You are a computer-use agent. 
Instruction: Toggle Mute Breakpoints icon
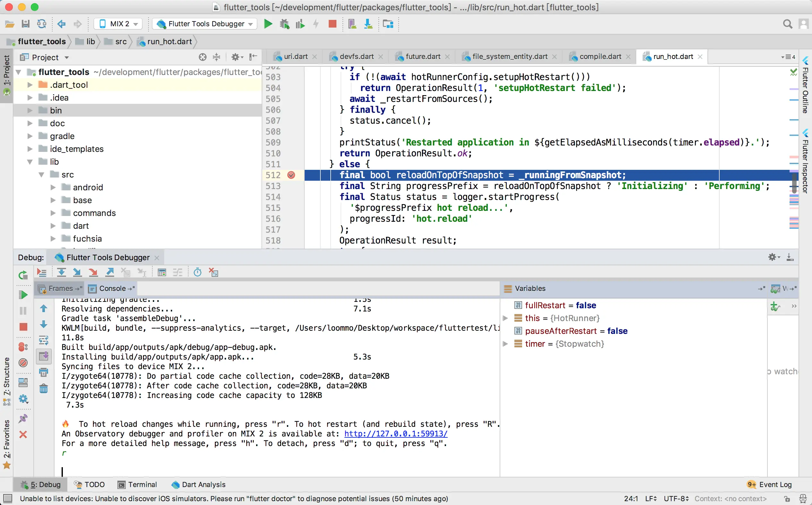(x=23, y=363)
